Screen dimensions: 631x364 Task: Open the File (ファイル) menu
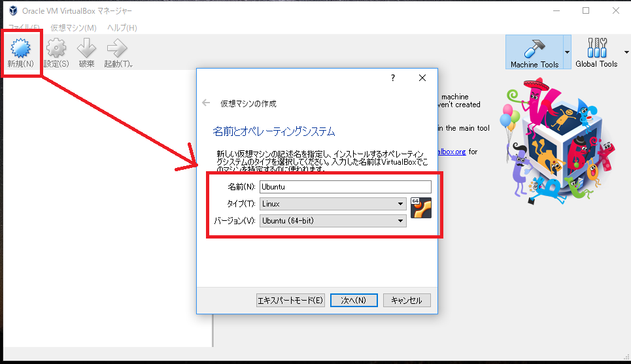pos(24,27)
